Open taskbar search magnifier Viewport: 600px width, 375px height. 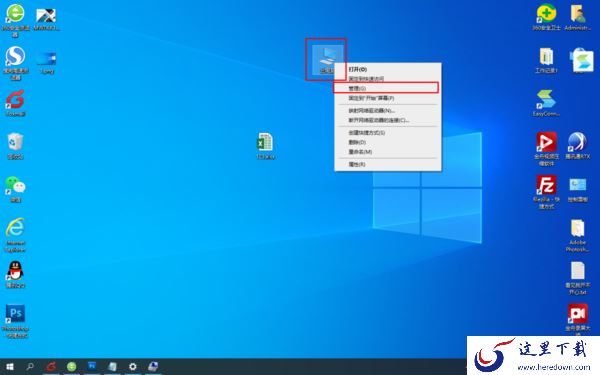[x=30, y=367]
